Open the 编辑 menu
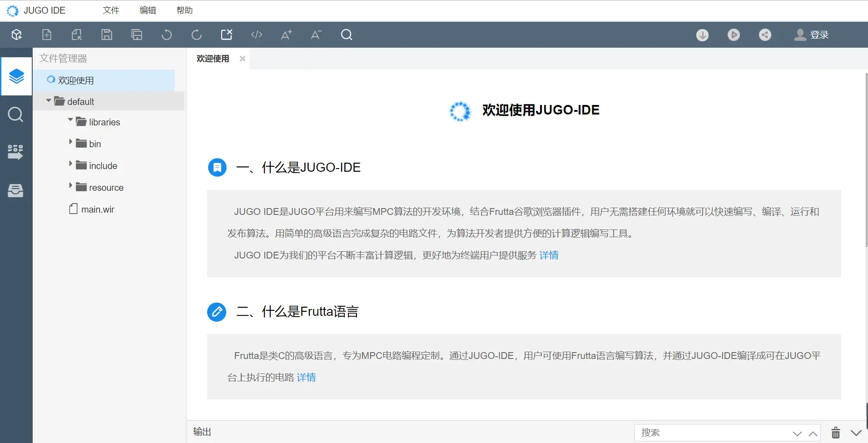This screenshot has height=443, width=868. click(148, 10)
